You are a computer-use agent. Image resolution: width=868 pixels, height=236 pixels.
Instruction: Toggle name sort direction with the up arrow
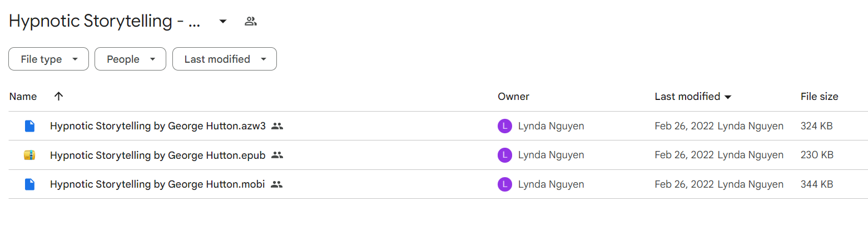pos(58,96)
